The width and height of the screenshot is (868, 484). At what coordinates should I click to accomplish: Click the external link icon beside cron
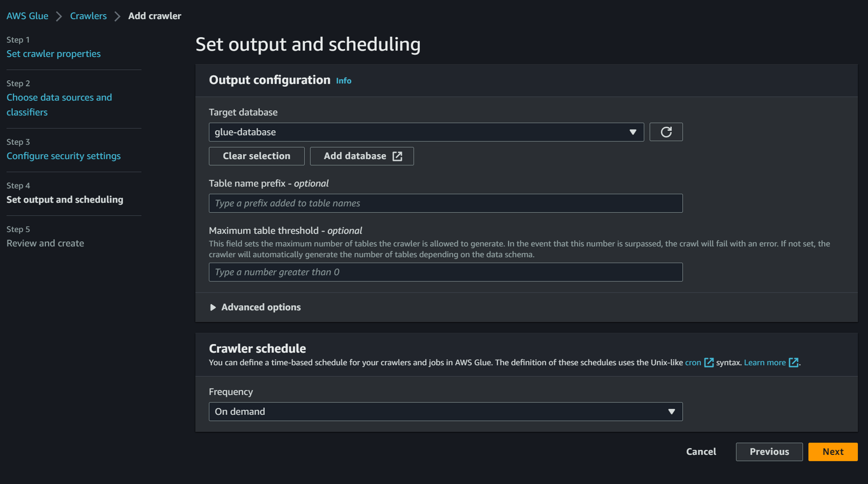point(709,363)
